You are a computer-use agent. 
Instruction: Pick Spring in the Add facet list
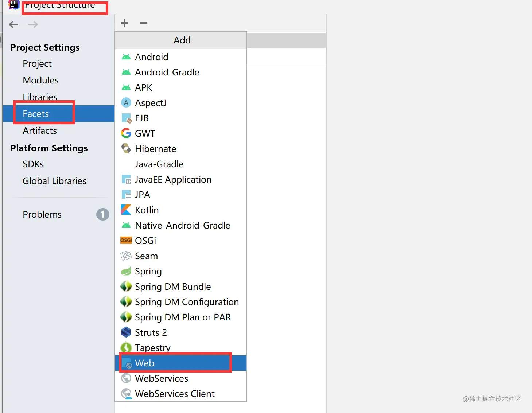point(181,271)
